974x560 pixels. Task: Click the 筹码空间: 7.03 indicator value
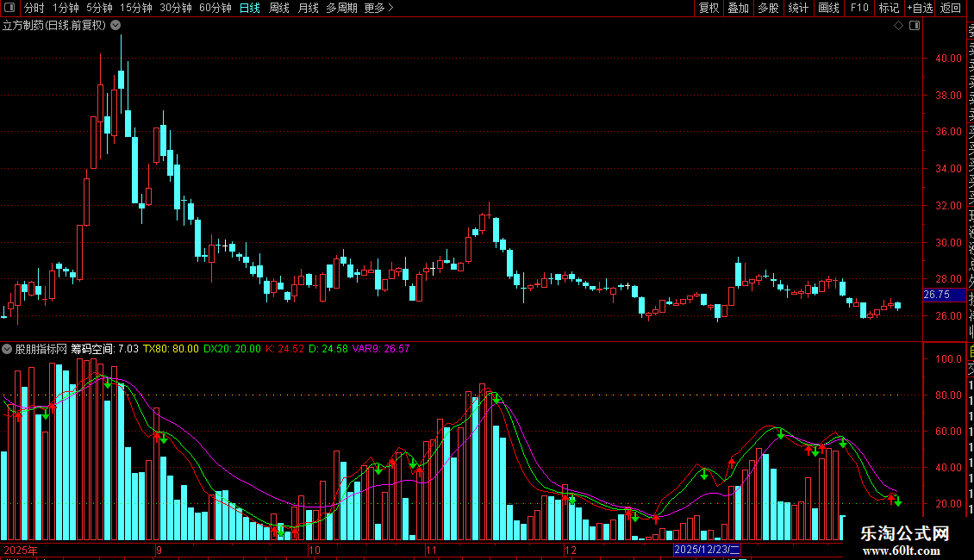tap(104, 349)
